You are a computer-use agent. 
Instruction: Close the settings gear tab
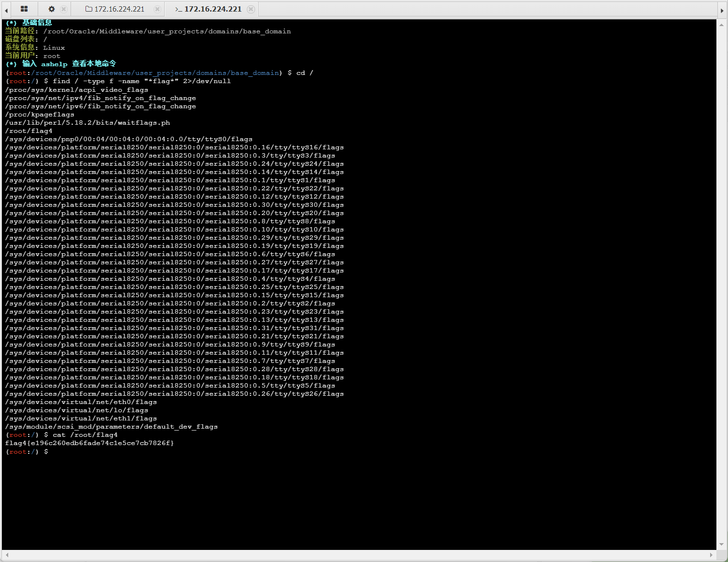64,9
